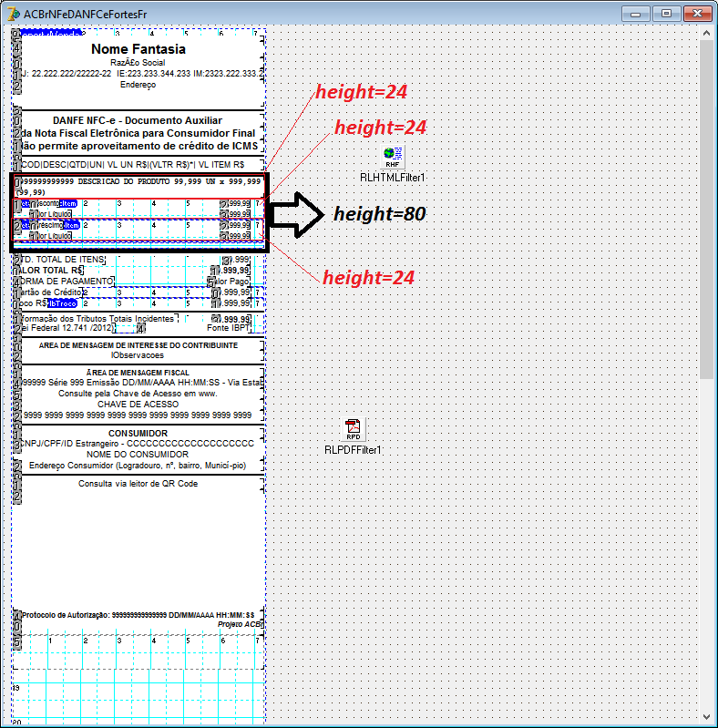
Task: Select 'da Nota Fiscal Eletrônica para Consumidor Final'
Action: (x=138, y=133)
